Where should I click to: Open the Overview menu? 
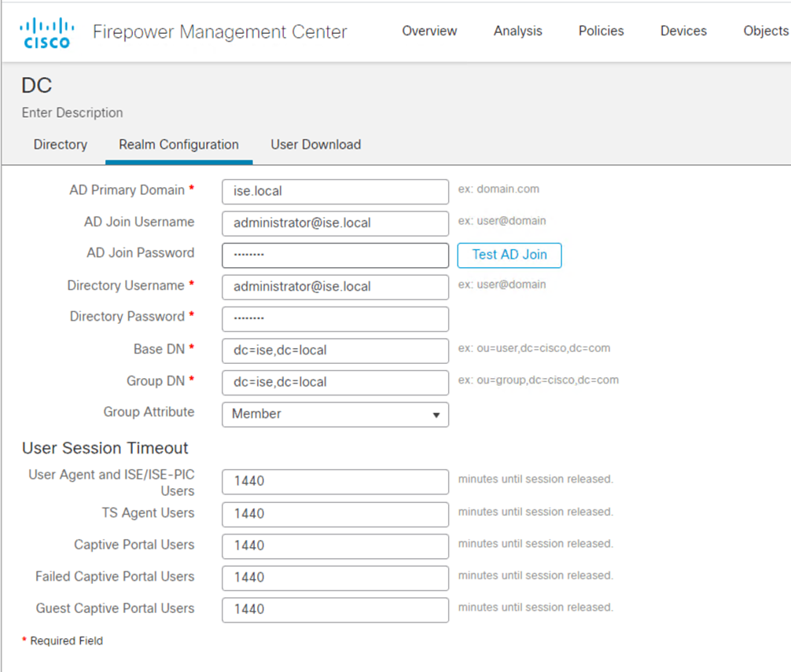tap(429, 31)
